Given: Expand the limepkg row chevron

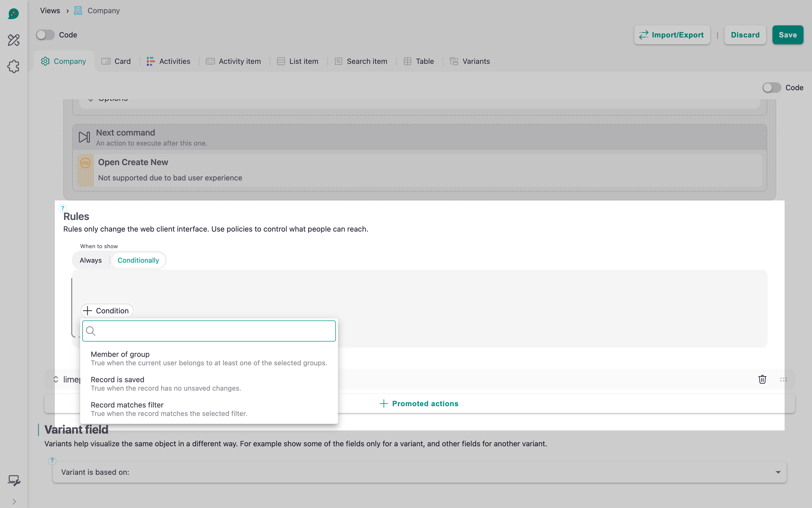Looking at the screenshot, I should [56, 379].
